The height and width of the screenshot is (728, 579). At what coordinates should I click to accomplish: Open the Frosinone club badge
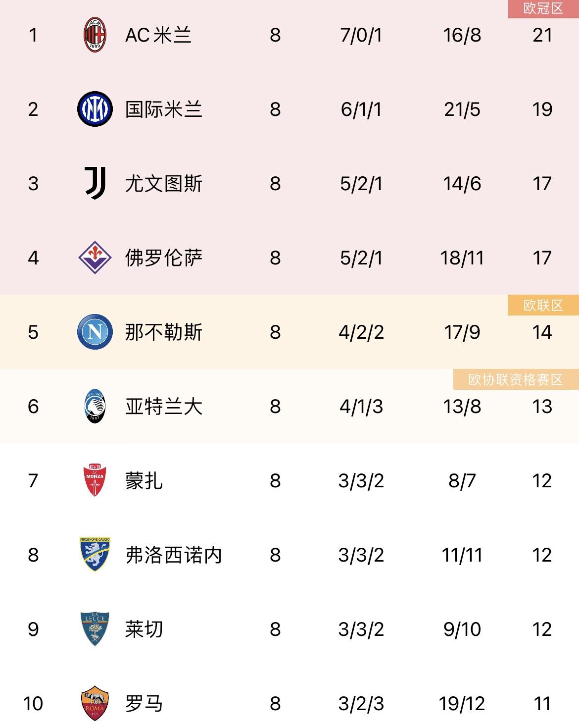tap(95, 554)
